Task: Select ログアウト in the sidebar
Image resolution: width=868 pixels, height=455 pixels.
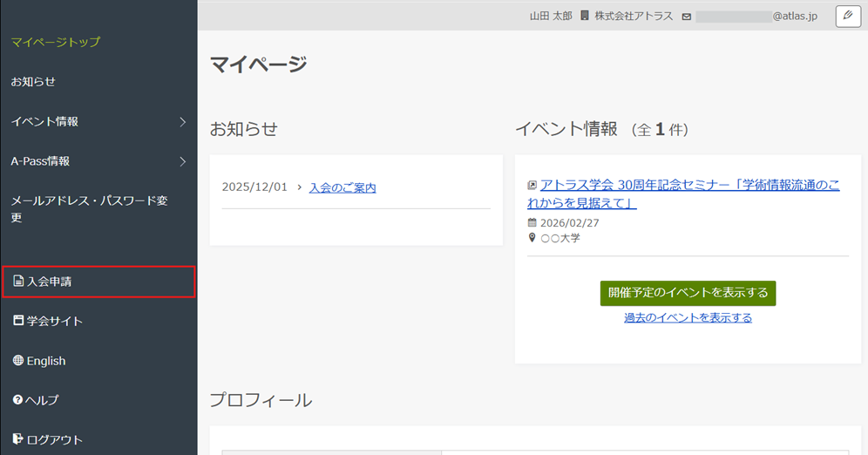Action: coord(55,440)
